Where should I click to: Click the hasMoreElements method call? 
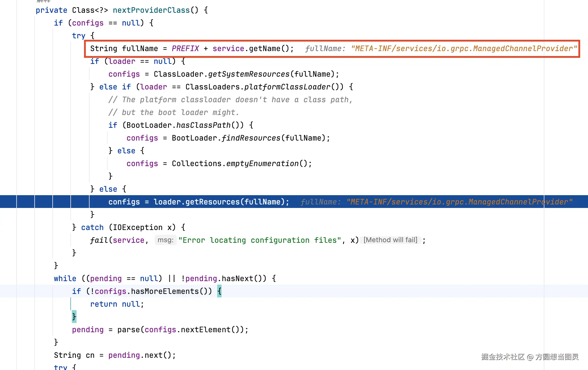[165, 291]
